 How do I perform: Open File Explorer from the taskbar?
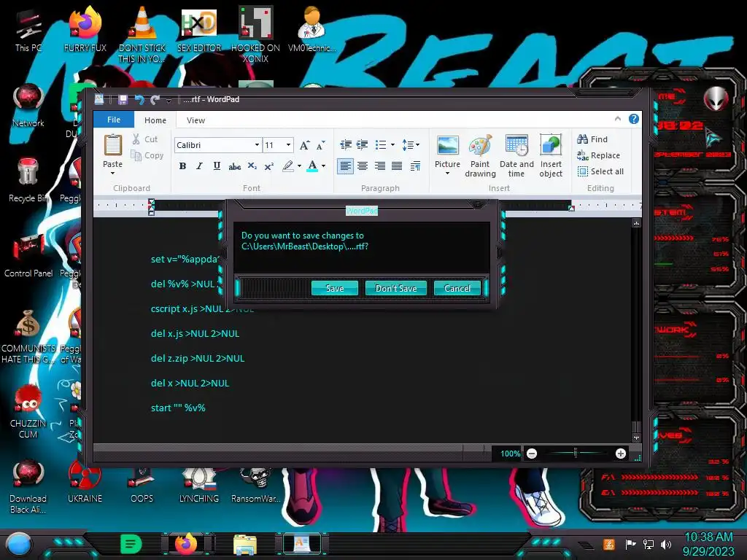point(245,544)
